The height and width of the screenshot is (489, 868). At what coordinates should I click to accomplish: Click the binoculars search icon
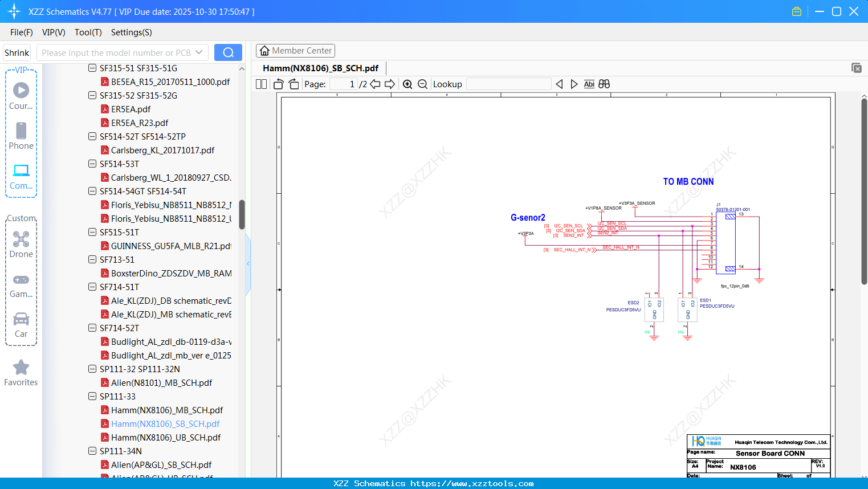[604, 84]
